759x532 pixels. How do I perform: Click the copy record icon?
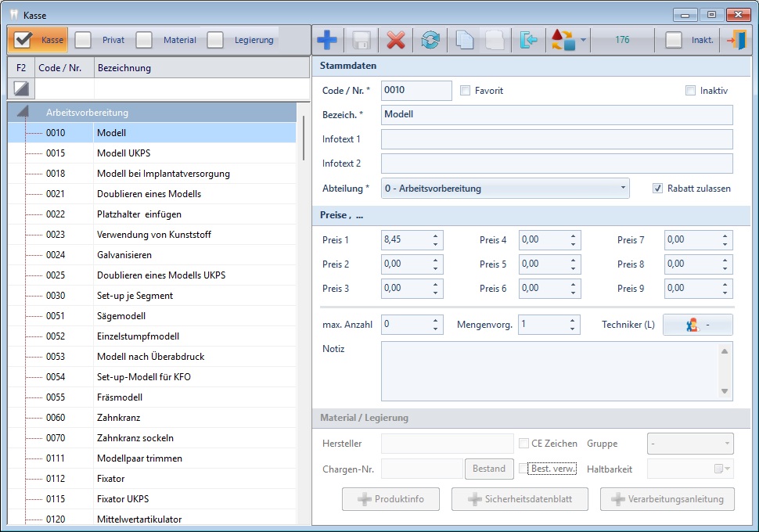pyautogui.click(x=465, y=40)
